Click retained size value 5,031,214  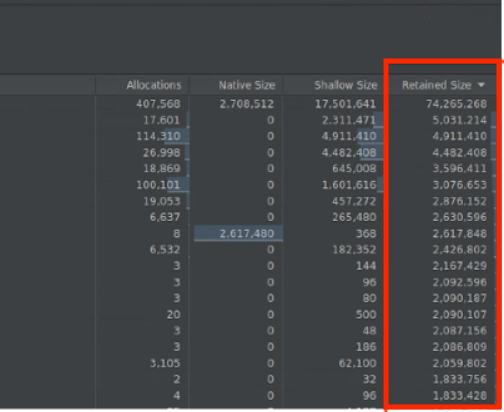tap(460, 120)
